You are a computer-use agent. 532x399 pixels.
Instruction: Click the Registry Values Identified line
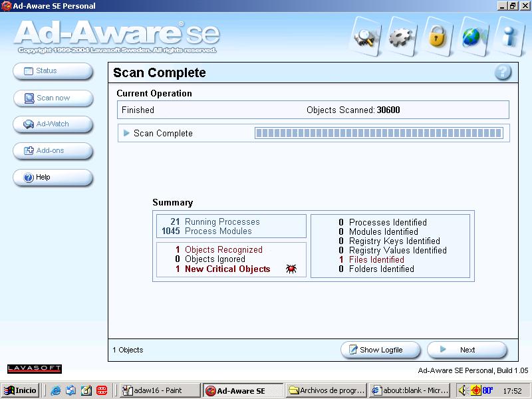[392, 251]
